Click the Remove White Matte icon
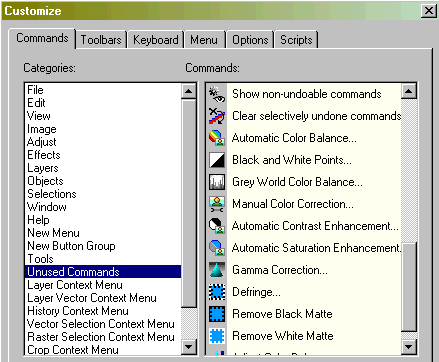Screen dimensions: 439x362 coord(217,336)
